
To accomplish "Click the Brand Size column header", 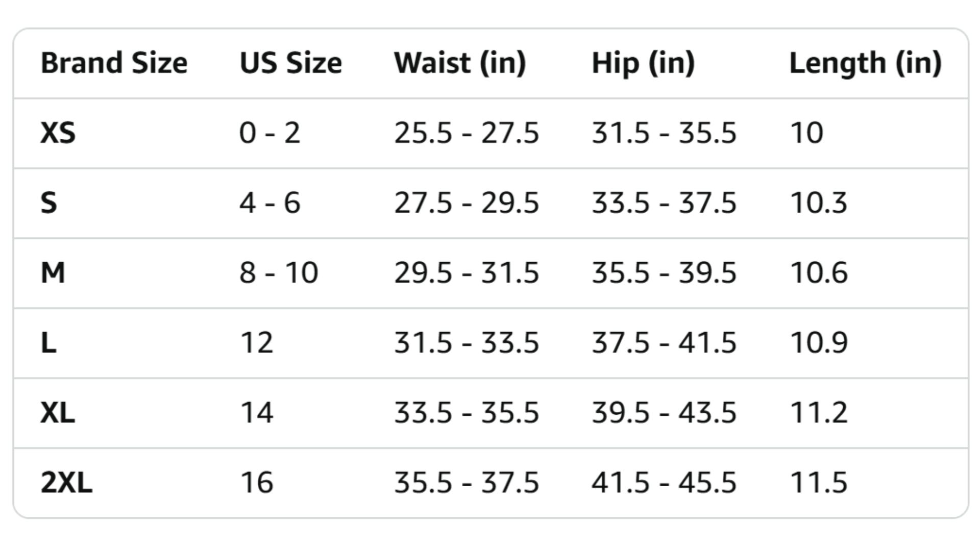I will click(114, 63).
